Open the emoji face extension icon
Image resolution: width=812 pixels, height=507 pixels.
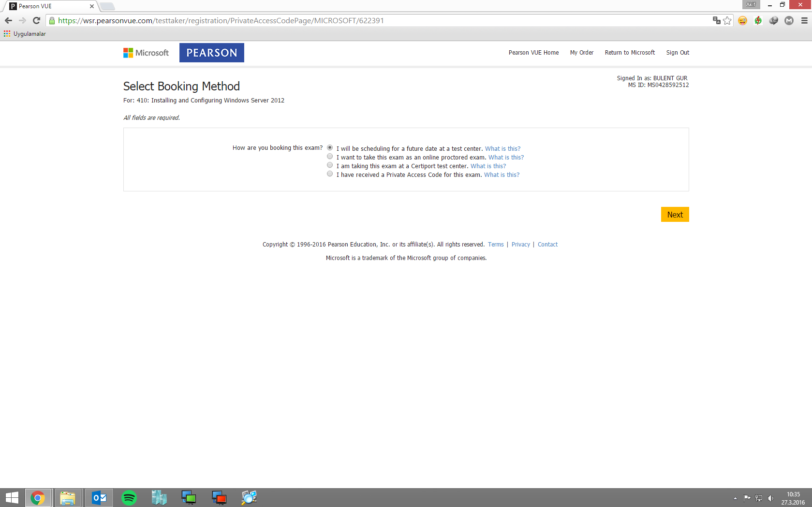tap(743, 20)
